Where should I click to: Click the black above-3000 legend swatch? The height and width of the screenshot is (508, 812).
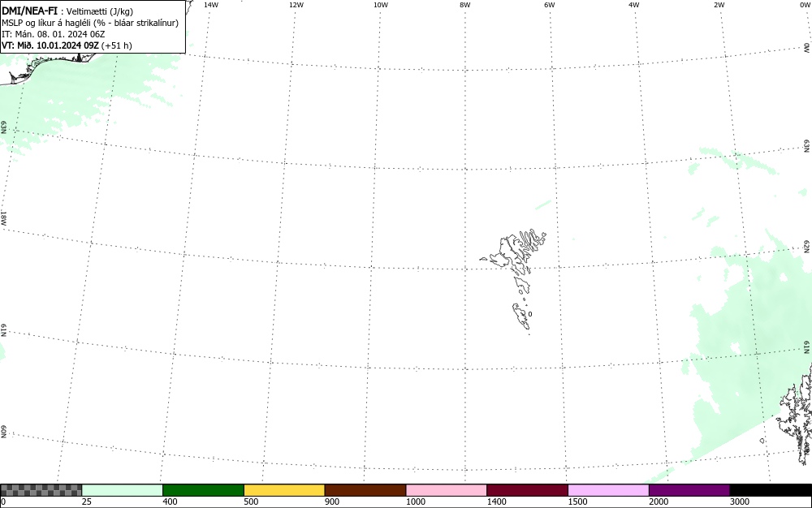point(771,490)
